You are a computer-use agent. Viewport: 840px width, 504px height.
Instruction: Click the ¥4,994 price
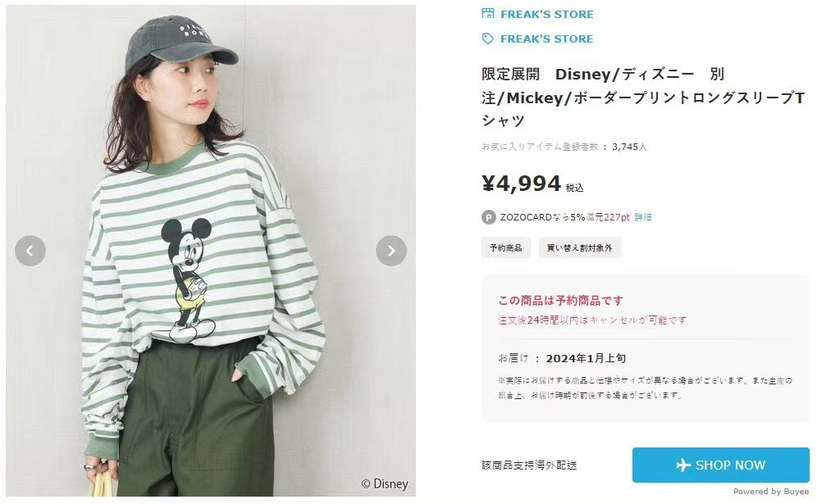522,184
